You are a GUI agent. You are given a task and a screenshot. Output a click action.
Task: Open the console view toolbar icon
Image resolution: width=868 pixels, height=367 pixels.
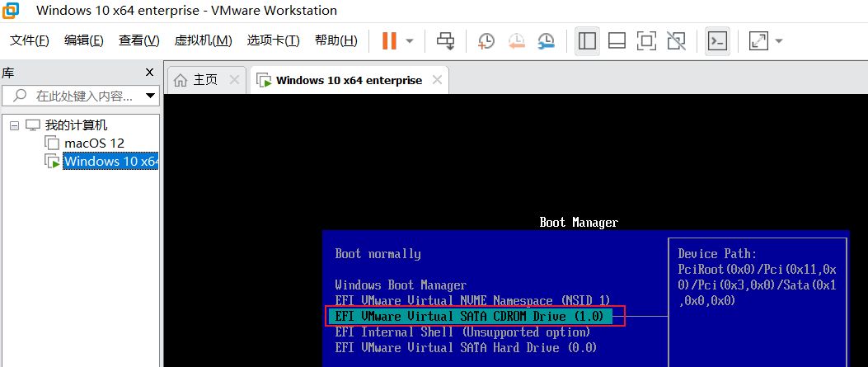tap(718, 40)
